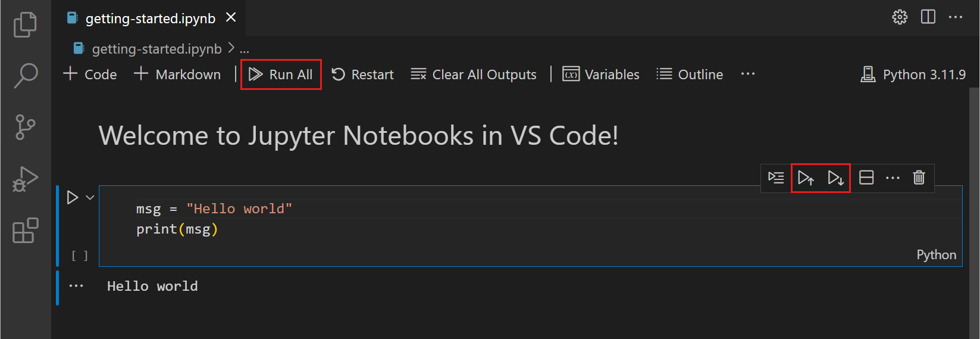Expand the run cell options dropdown arrow

pyautogui.click(x=90, y=197)
